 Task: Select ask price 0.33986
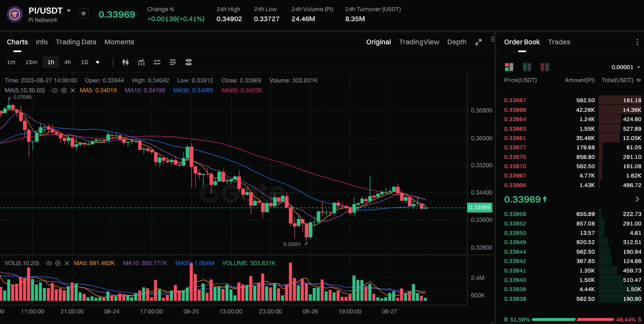[x=515, y=110]
